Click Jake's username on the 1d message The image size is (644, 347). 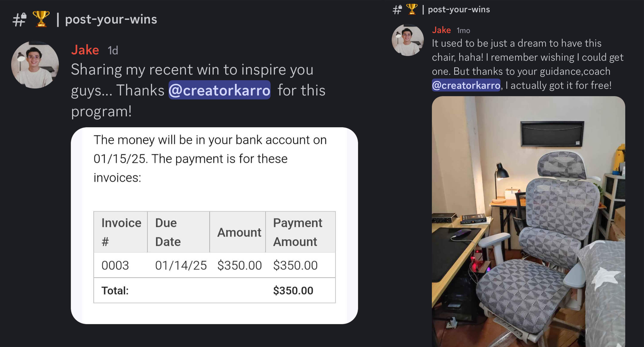tap(85, 50)
